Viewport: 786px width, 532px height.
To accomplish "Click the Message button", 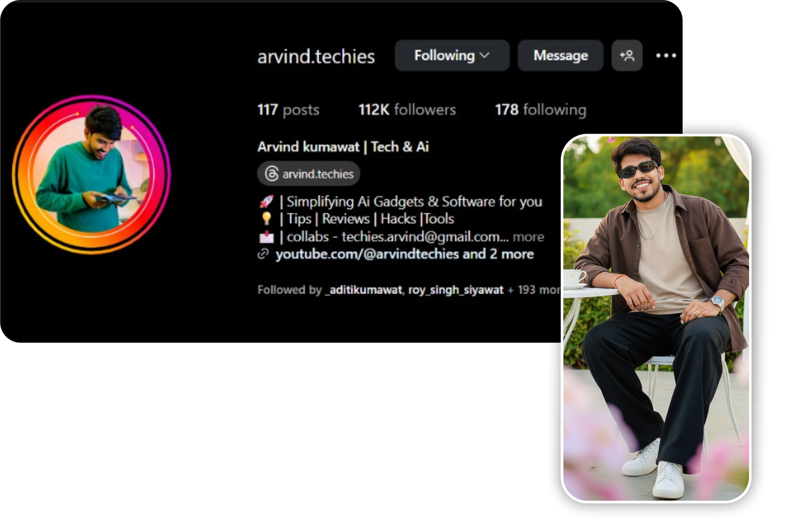I will pos(560,56).
